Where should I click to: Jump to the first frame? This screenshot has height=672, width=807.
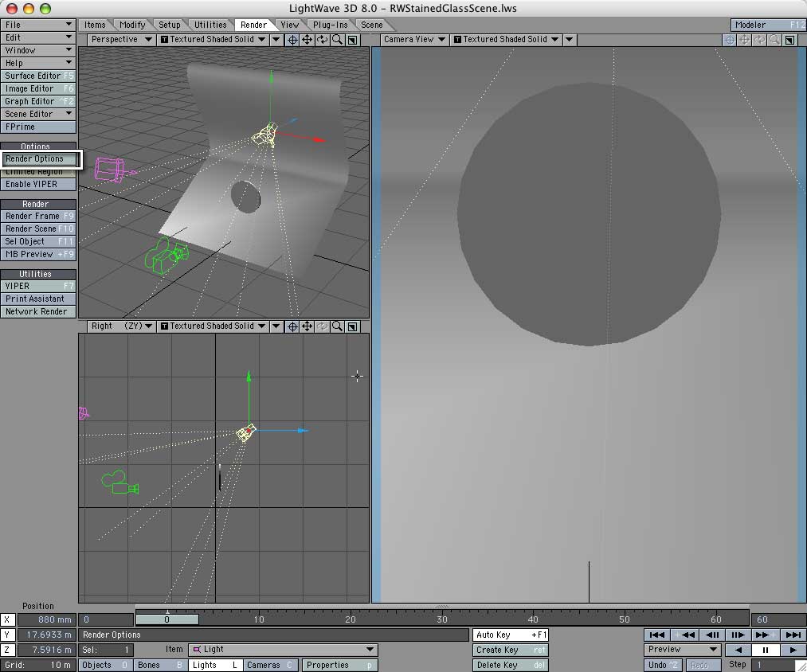[656, 635]
